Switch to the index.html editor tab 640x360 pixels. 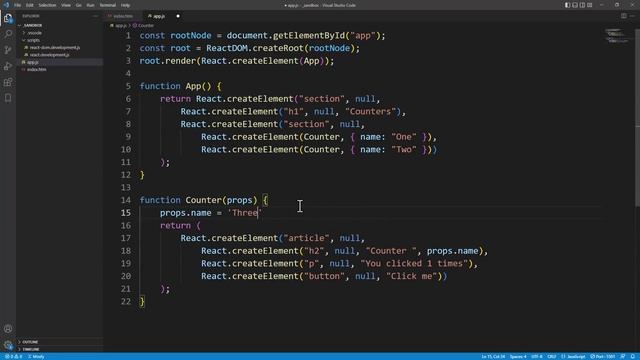point(123,16)
